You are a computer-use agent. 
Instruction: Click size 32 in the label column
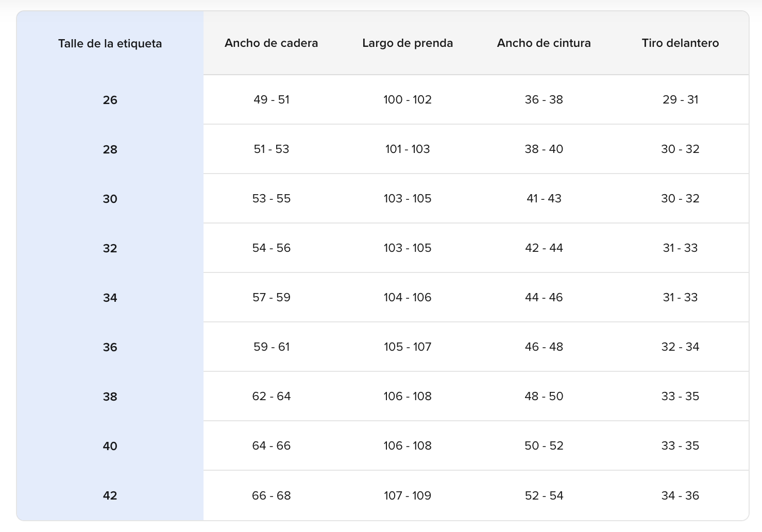tap(110, 248)
